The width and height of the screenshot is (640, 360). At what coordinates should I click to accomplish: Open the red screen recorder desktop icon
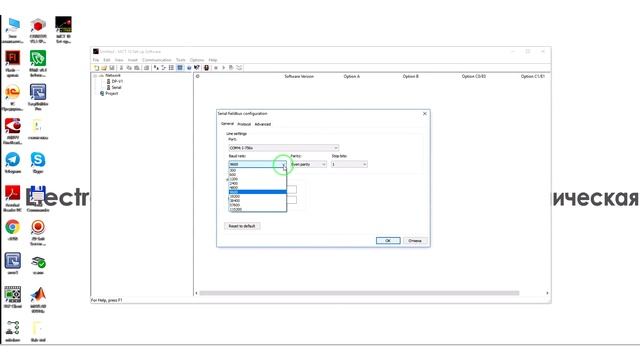tap(38, 232)
